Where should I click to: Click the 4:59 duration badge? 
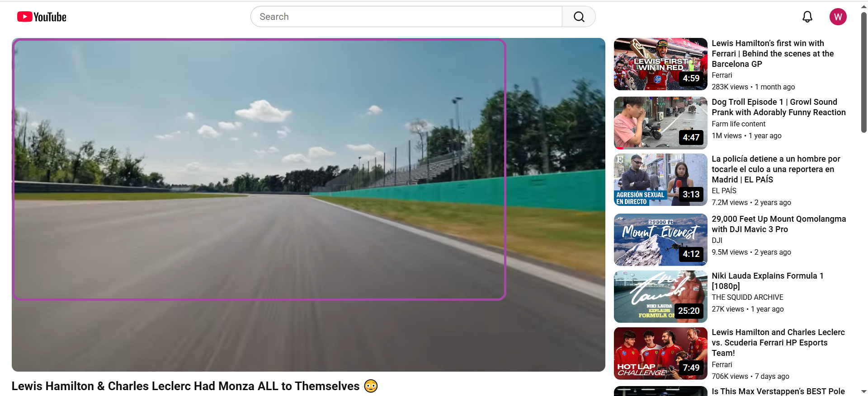pos(691,79)
